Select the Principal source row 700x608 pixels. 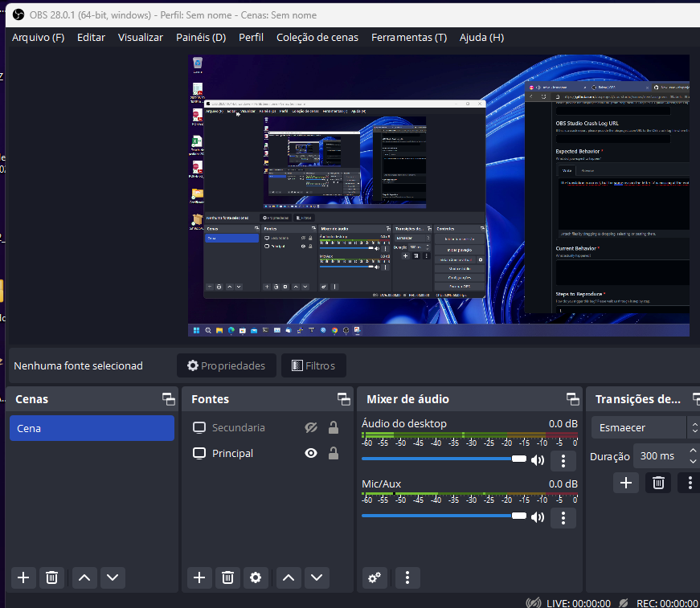pos(267,453)
